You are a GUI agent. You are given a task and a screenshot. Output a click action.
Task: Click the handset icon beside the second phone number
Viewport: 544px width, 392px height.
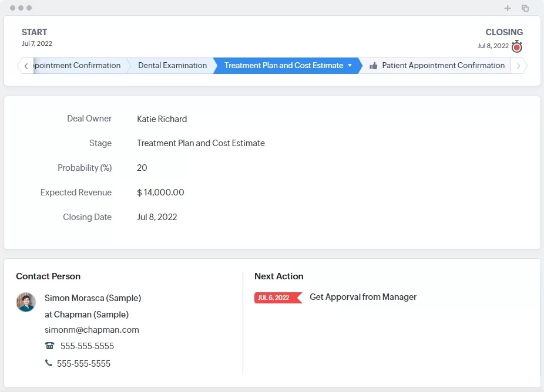(49, 363)
